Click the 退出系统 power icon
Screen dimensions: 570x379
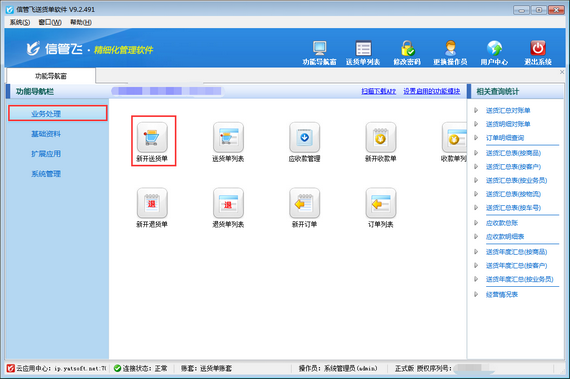click(538, 48)
